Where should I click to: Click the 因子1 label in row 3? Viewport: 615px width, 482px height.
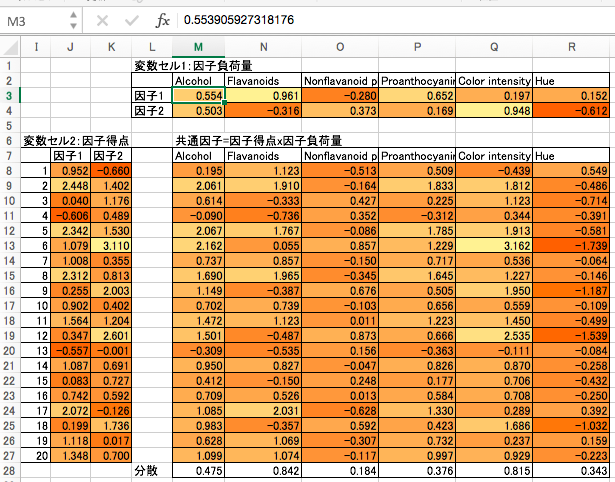pyautogui.click(x=152, y=96)
